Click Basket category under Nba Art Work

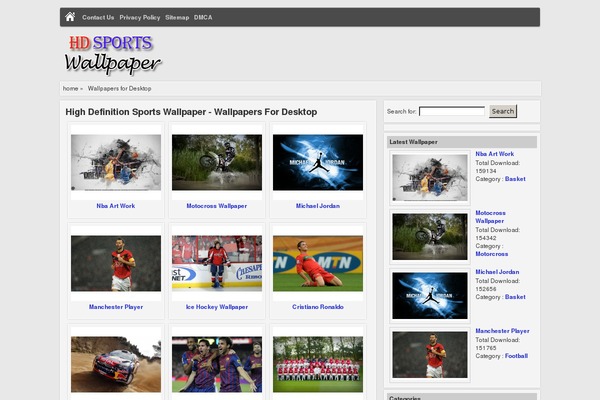click(x=515, y=179)
